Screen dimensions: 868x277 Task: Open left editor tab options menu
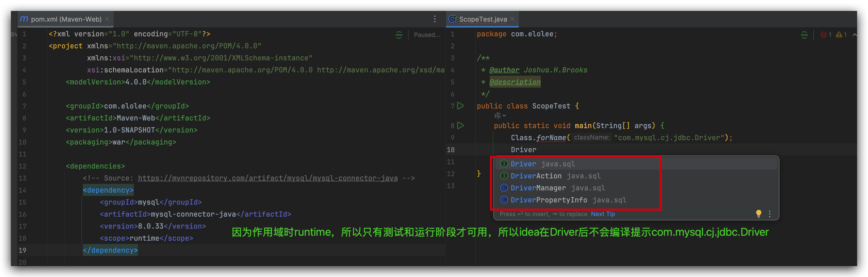435,19
